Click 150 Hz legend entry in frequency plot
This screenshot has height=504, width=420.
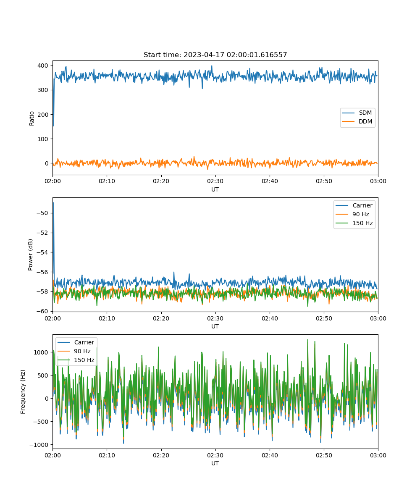click(84, 360)
